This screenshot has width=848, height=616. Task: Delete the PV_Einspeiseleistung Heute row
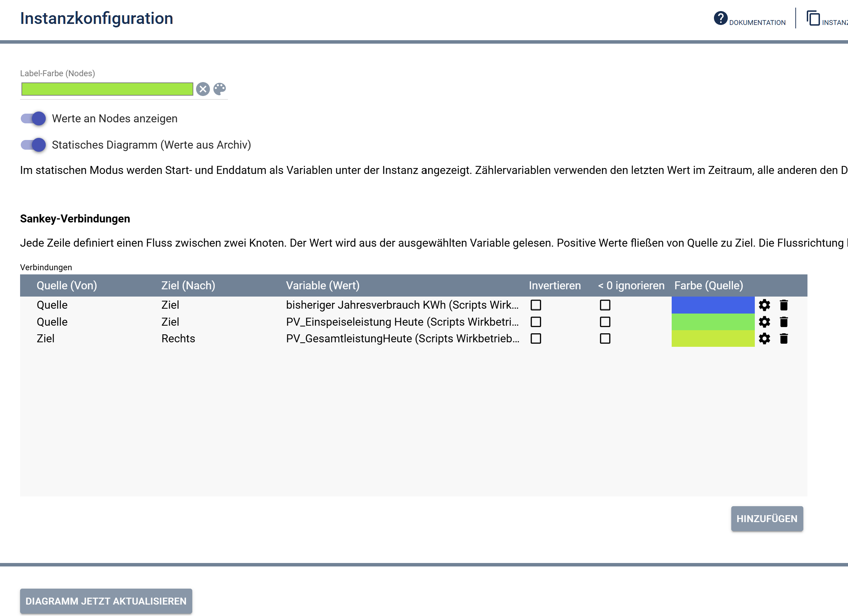784,322
